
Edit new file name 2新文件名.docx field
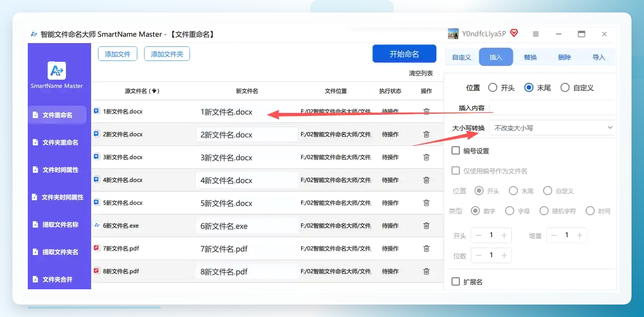247,135
